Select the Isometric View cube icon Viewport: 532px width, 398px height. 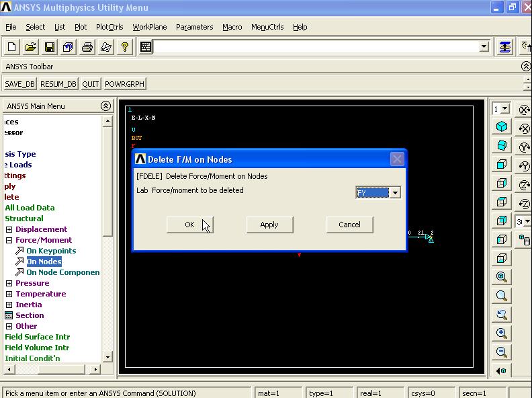pos(502,126)
